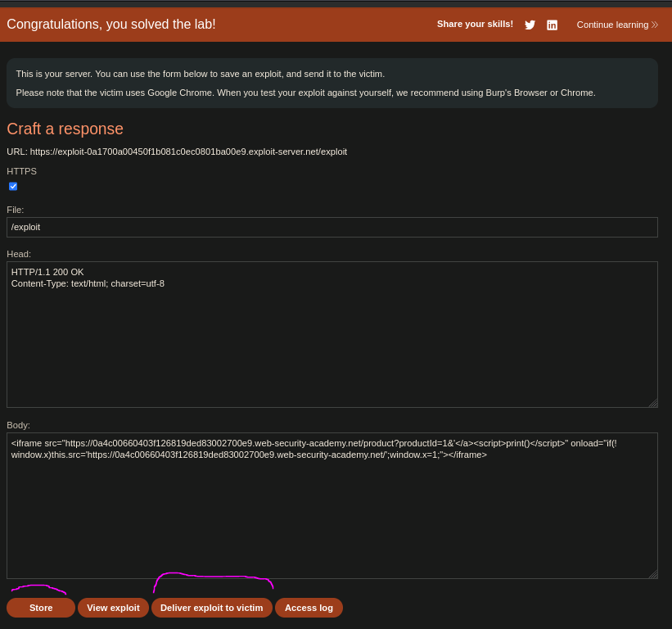Grab the Head textarea resize handle

click(653, 403)
